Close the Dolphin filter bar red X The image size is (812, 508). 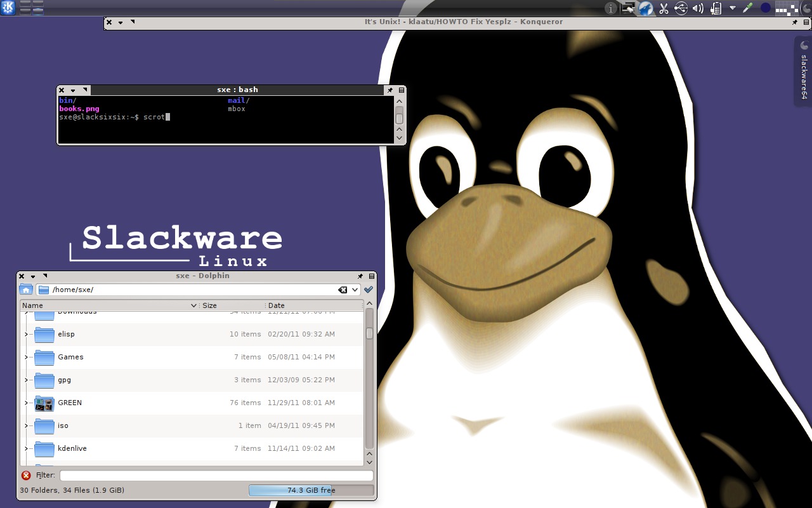(26, 475)
